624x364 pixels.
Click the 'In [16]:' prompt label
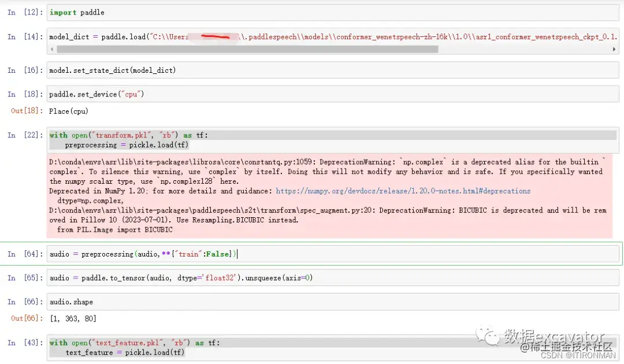(x=25, y=70)
